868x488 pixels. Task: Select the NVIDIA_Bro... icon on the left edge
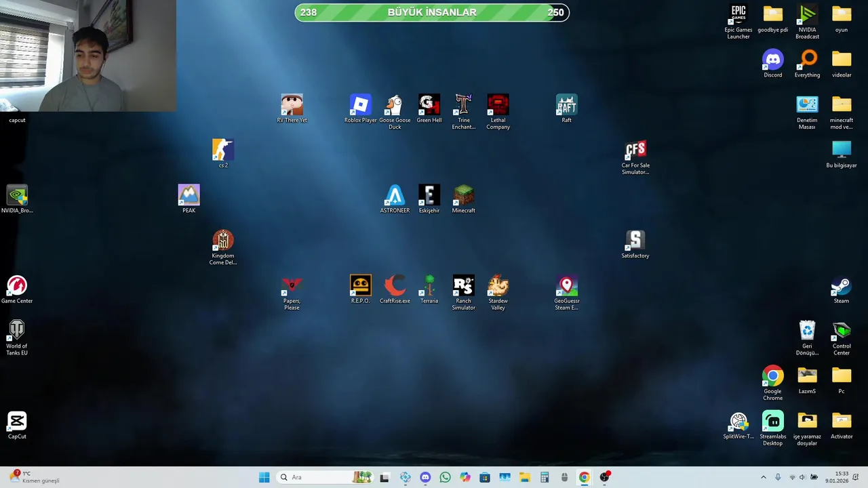17,199
